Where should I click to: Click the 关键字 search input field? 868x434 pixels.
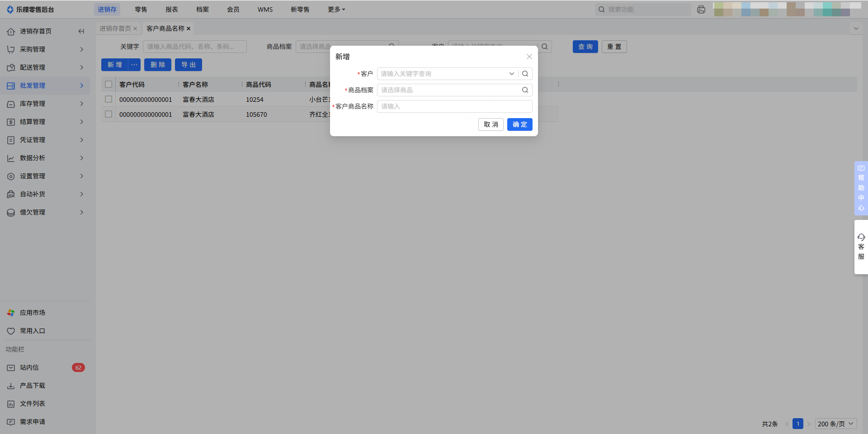click(195, 47)
